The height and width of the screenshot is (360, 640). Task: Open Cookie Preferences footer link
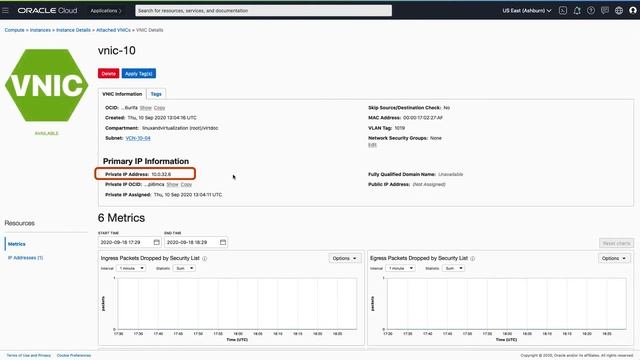(74, 356)
